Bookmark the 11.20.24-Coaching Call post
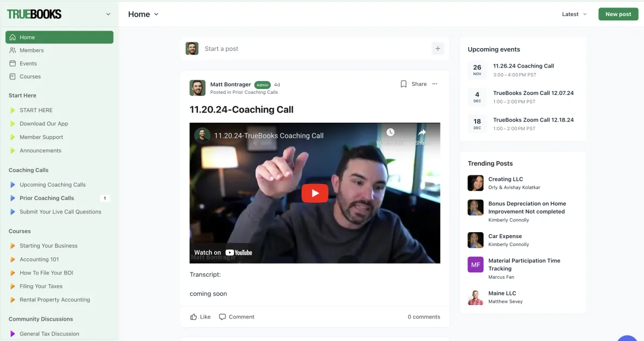 (404, 84)
